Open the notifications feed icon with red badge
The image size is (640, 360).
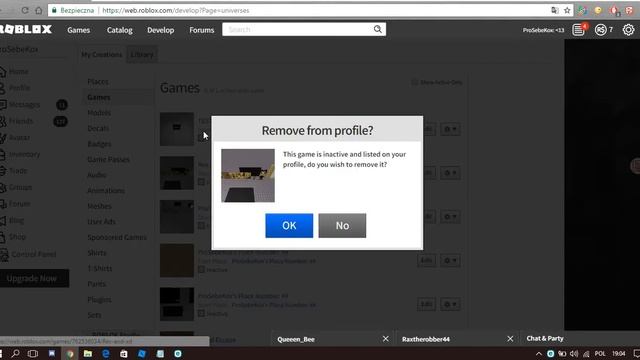point(579,29)
